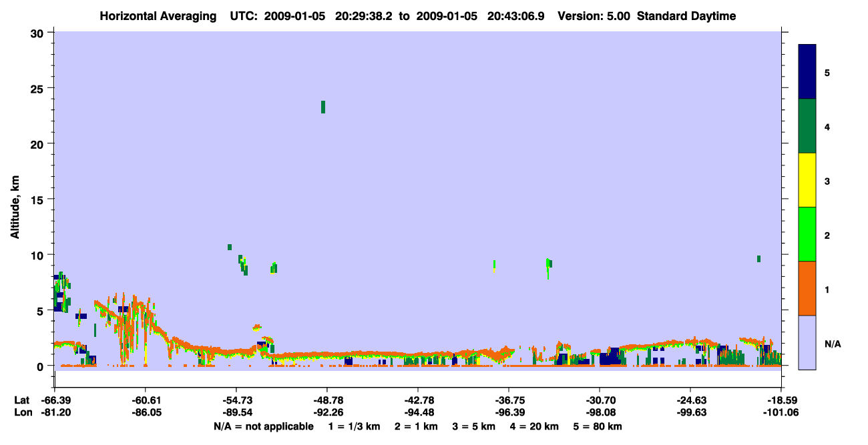Viewport: 868px width, 445px height.
Task: Click the lavender N/A color bar segment
Action: (807, 342)
